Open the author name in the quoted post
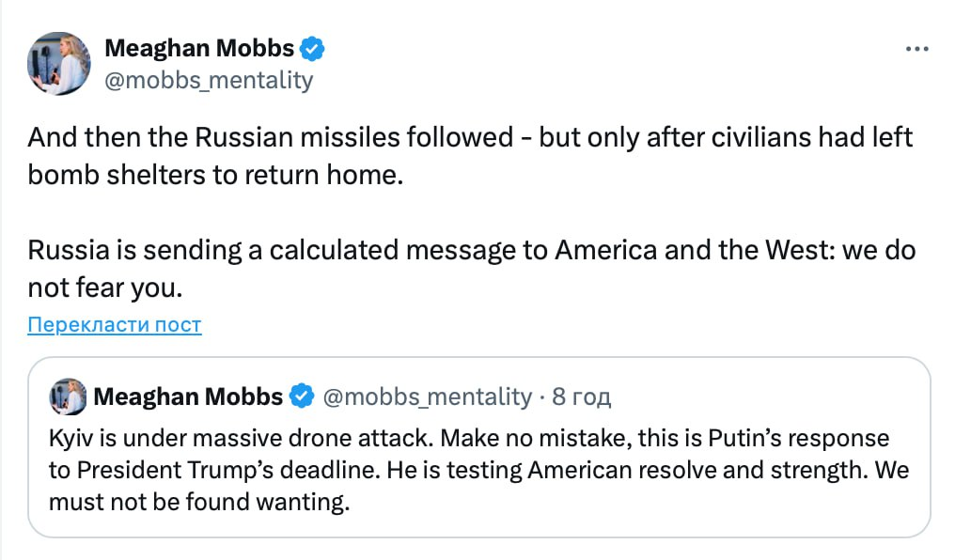 point(188,397)
